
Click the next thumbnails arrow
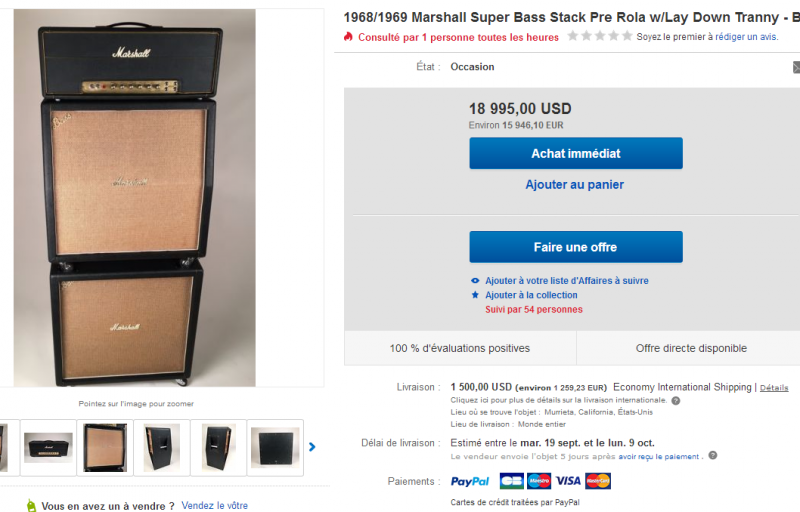click(x=312, y=447)
